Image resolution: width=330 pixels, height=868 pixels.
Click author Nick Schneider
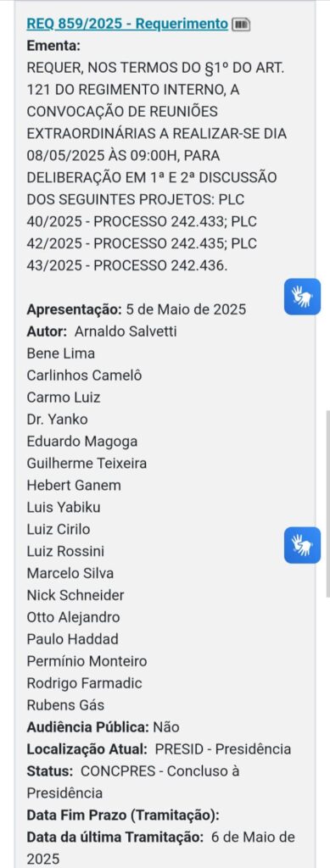pyautogui.click(x=76, y=595)
